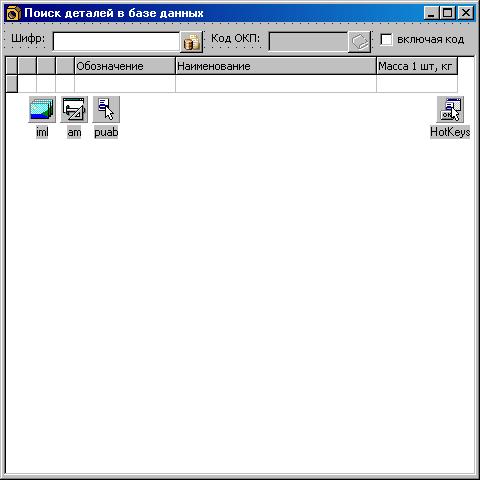Click the Масса 1 шт, кг column header

pyautogui.click(x=417, y=66)
